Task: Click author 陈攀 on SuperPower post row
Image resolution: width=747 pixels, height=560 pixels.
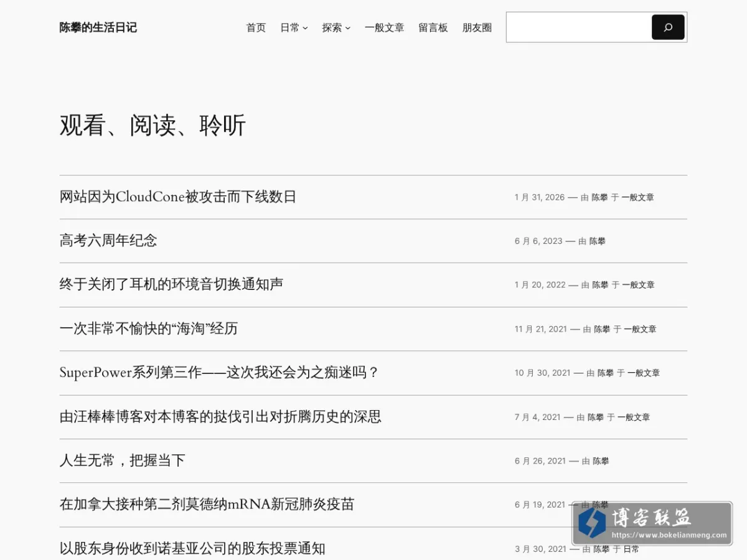Action: (x=606, y=373)
